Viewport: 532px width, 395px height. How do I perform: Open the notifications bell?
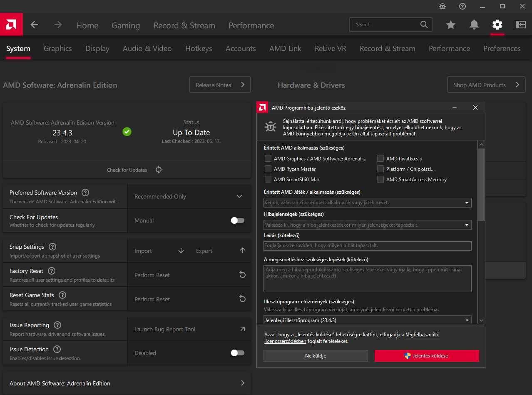click(474, 25)
